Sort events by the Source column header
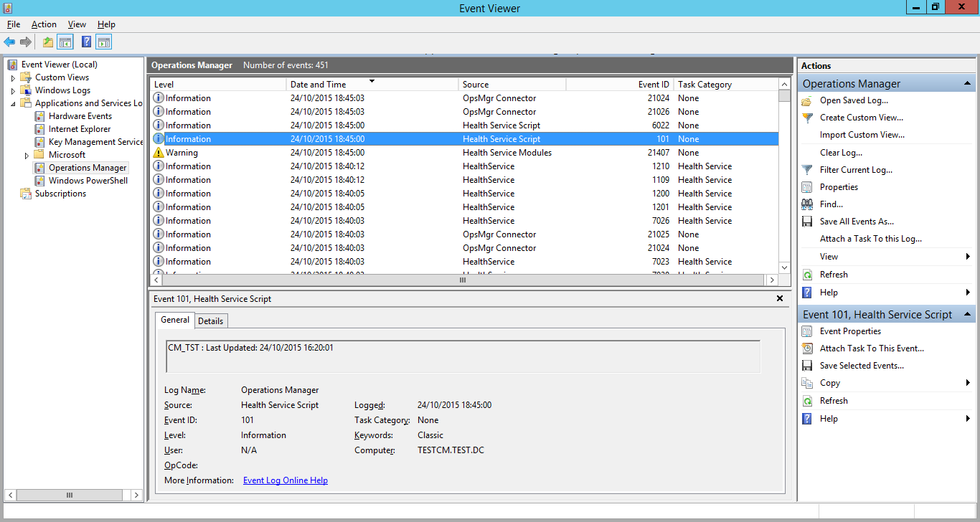980x522 pixels. [x=512, y=85]
